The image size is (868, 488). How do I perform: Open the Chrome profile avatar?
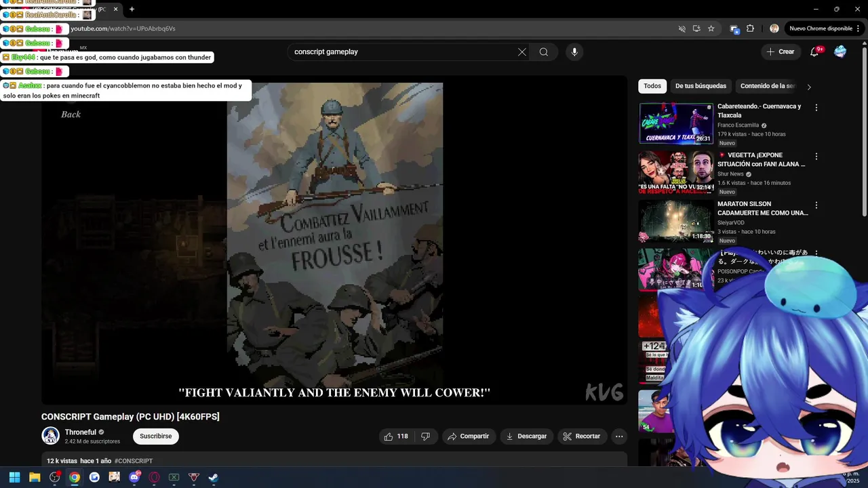pyautogui.click(x=774, y=28)
